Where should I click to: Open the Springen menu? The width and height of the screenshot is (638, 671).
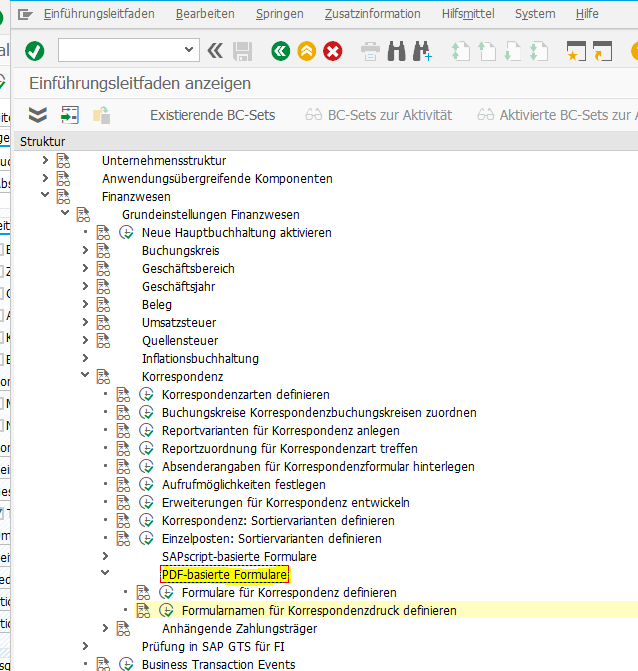(279, 14)
